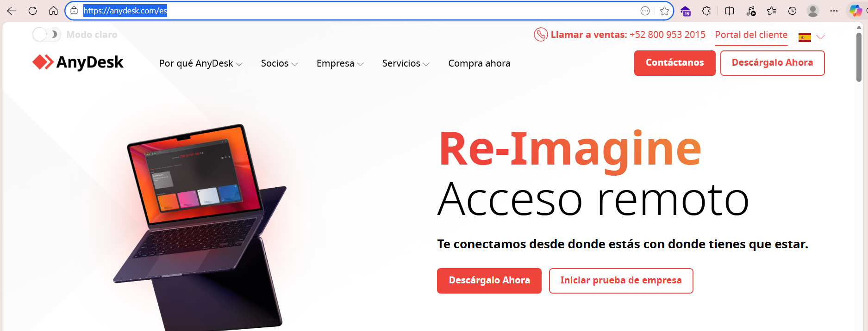Open browser history clock icon
This screenshot has height=331, width=868.
[x=793, y=11]
